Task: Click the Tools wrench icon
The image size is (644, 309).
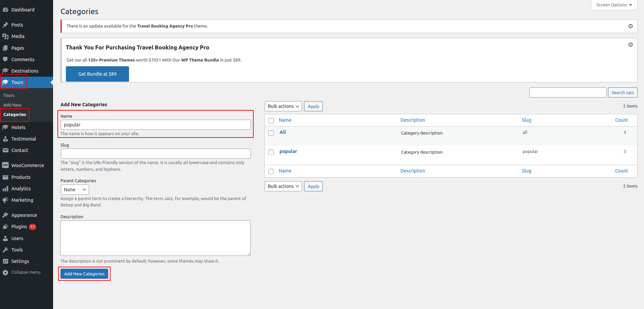Action: click(5, 250)
